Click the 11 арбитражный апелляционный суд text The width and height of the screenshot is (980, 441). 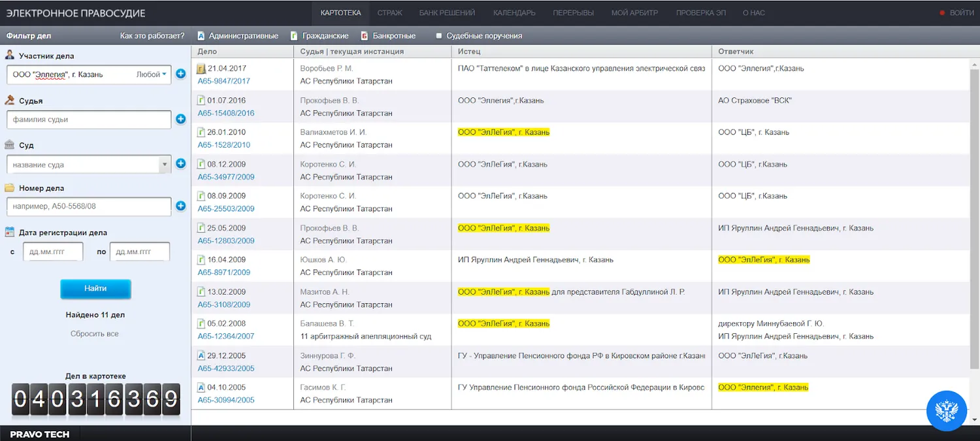[366, 336]
